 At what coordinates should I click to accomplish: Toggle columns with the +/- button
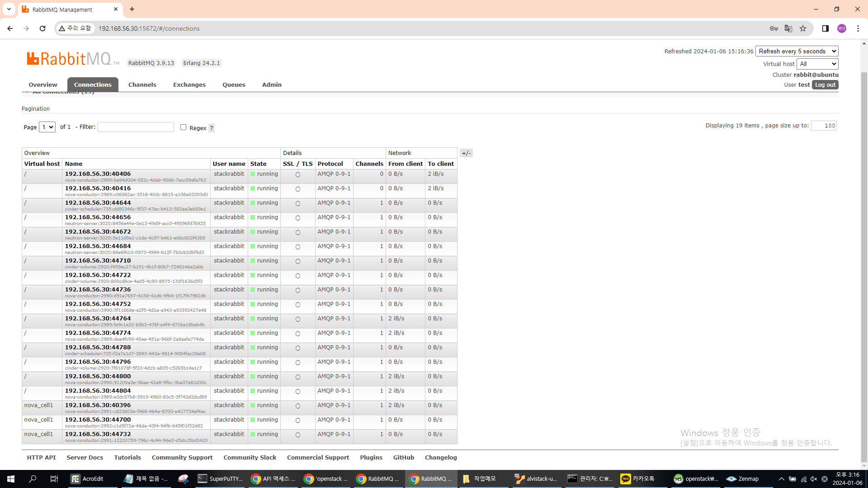pyautogui.click(x=466, y=153)
